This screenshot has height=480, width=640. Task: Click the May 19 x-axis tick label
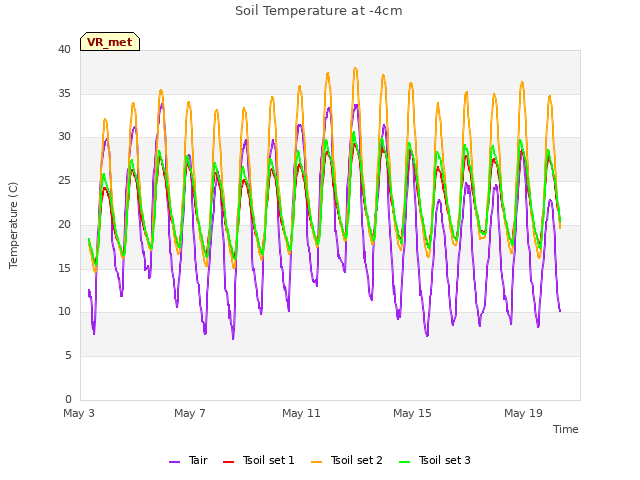tap(523, 413)
